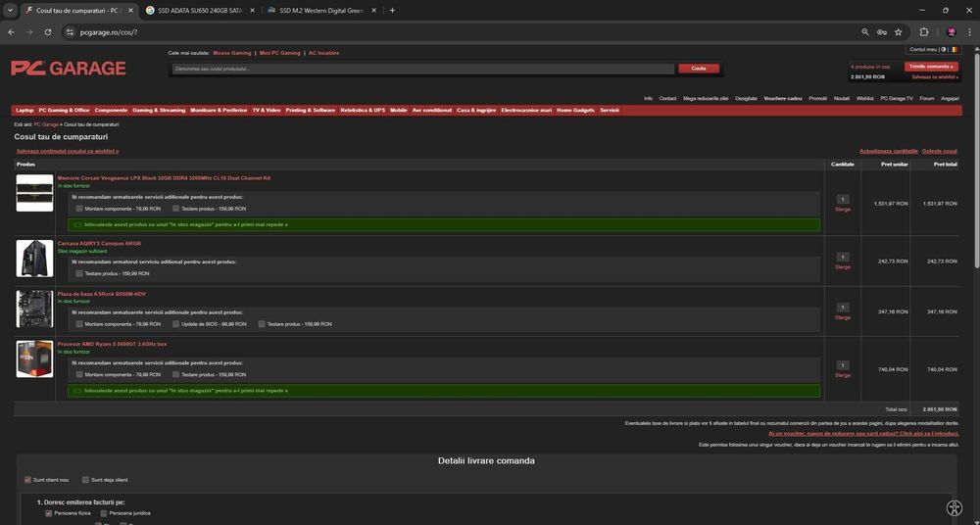Click the red Cauta search button

699,69
